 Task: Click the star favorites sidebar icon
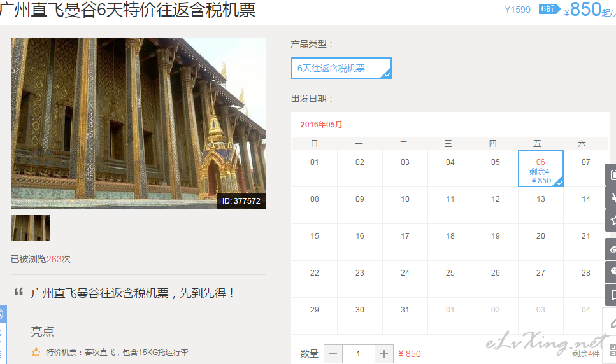pos(611,220)
